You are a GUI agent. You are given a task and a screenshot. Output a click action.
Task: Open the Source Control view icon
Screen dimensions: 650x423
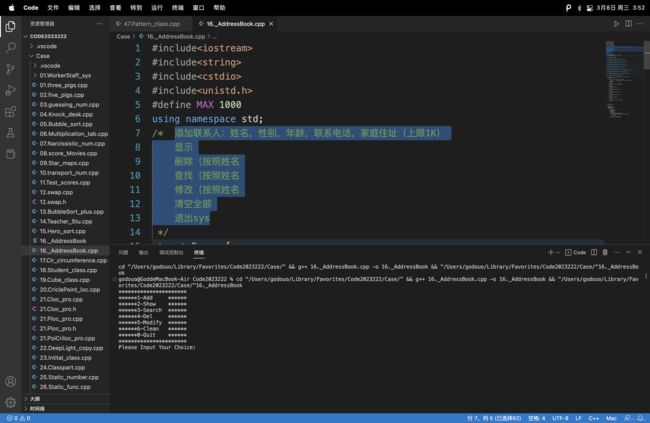[10, 69]
